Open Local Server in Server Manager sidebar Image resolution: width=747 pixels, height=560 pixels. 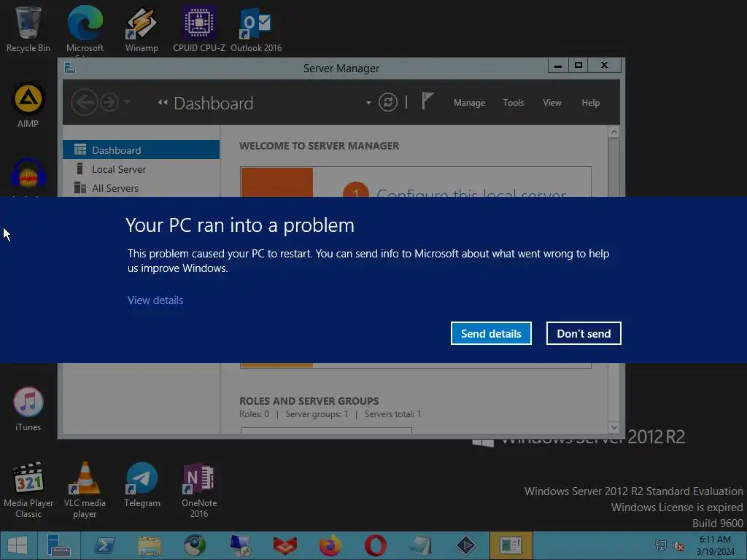tap(141, 169)
